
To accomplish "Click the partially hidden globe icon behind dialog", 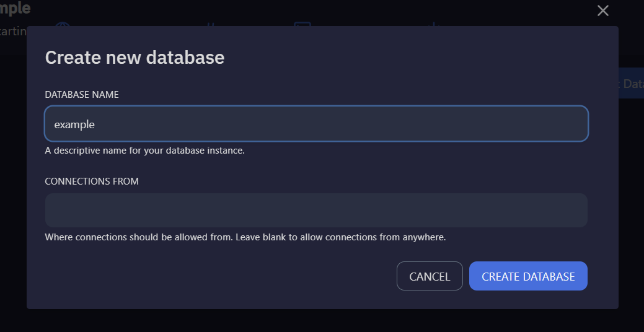I will click(63, 24).
